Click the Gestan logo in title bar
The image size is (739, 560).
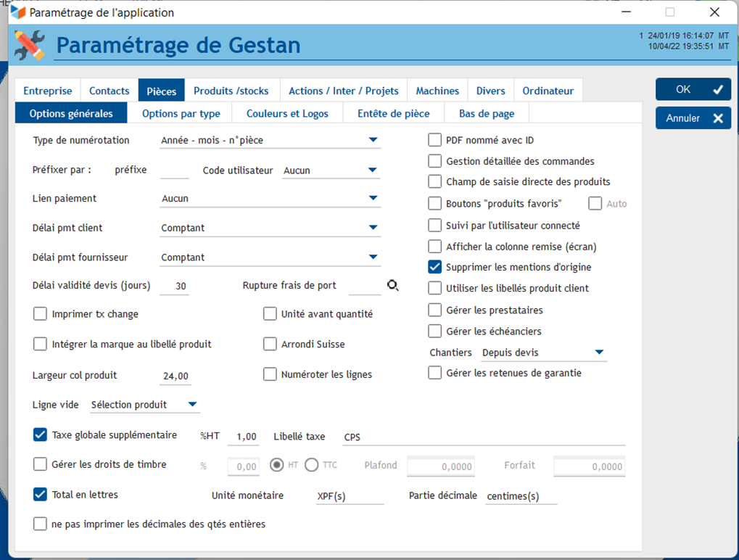point(17,12)
